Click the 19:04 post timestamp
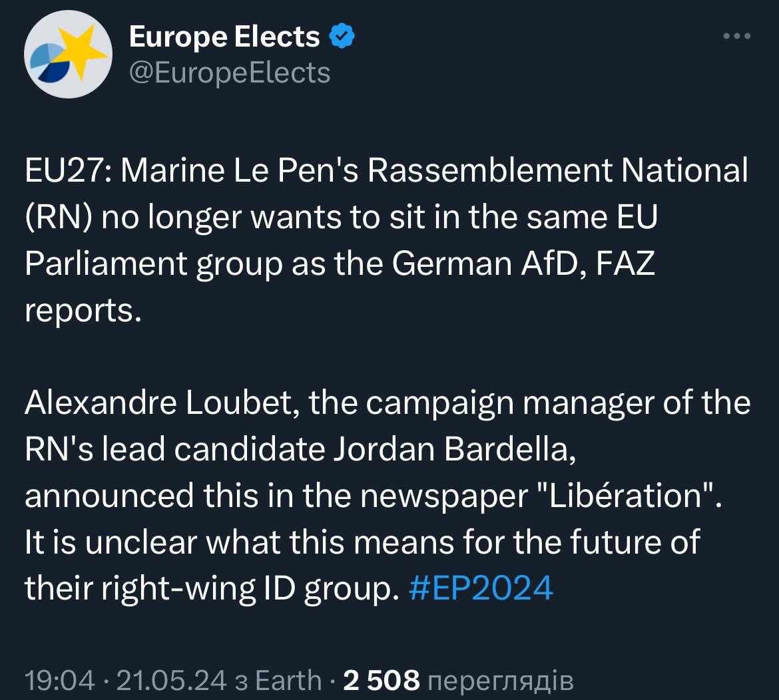 [59, 680]
